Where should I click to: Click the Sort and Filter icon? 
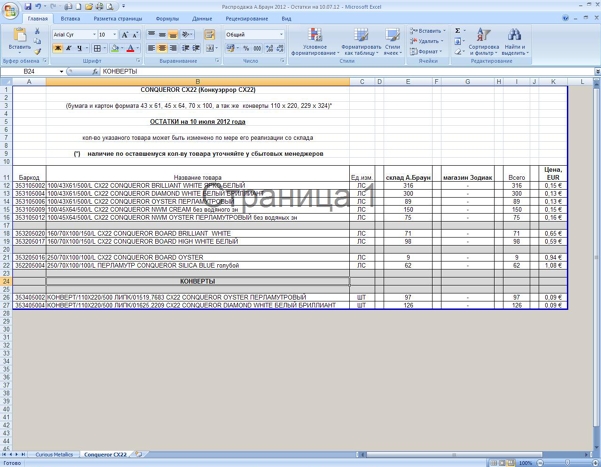[483, 41]
